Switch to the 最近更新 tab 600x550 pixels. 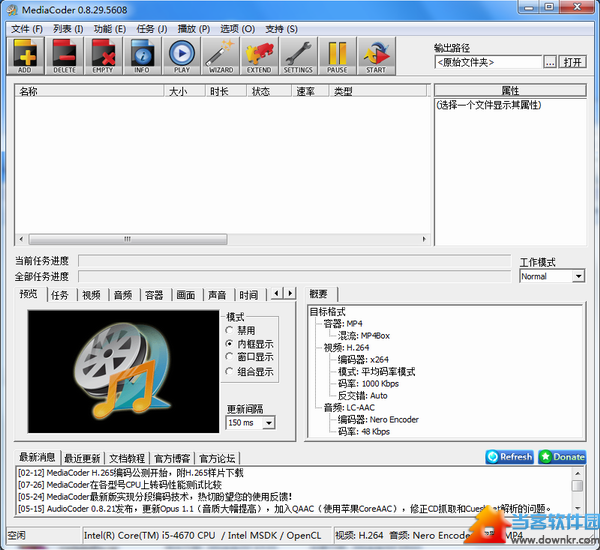[82, 458]
